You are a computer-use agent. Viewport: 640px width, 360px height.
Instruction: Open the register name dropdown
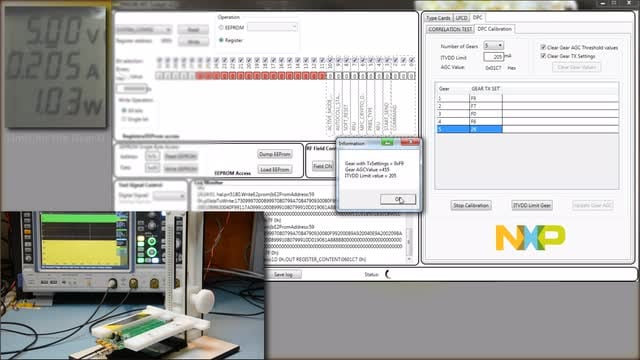(144, 29)
